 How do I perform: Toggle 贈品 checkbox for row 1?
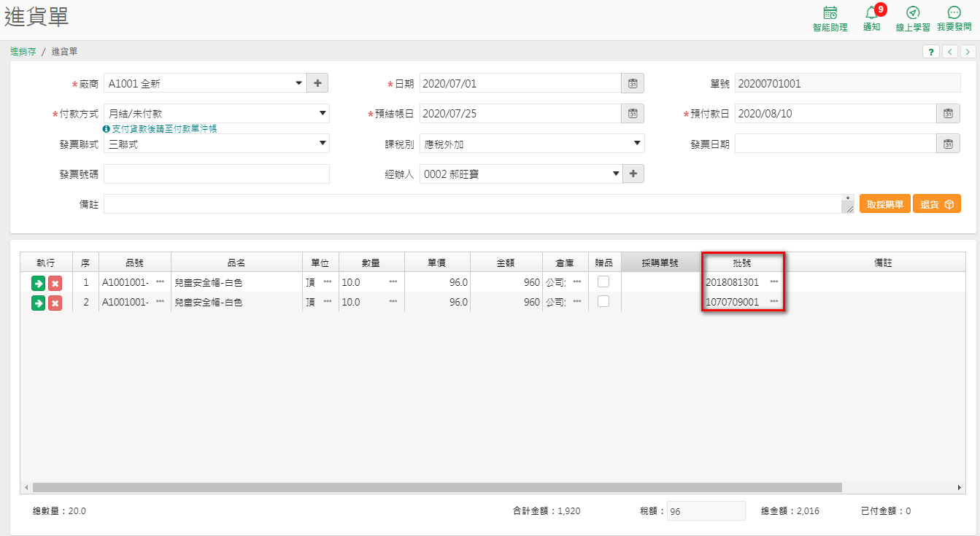coord(603,281)
